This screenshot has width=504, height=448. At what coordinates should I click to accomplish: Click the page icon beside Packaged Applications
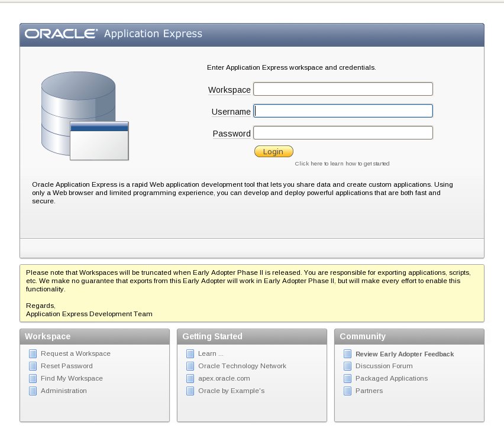[x=347, y=379]
